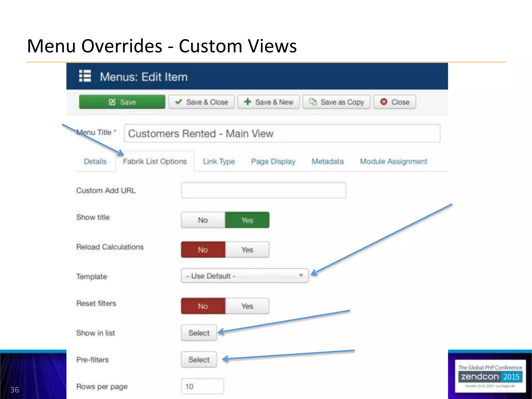532x399 pixels.
Task: Click Select button for Pre-filters
Action: point(199,360)
